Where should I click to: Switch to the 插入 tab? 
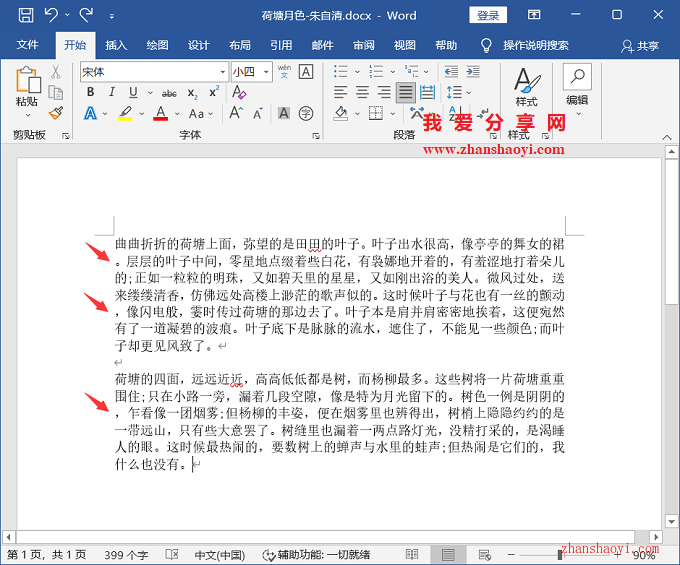coord(116,45)
